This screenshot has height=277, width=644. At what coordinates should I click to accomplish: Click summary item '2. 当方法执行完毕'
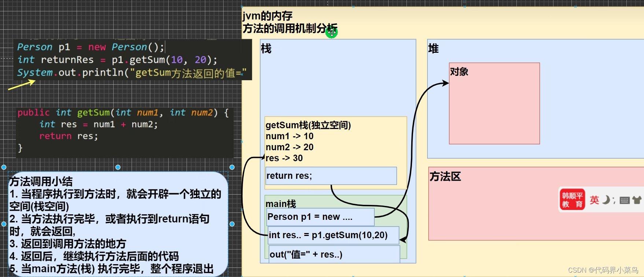pyautogui.click(x=110, y=225)
